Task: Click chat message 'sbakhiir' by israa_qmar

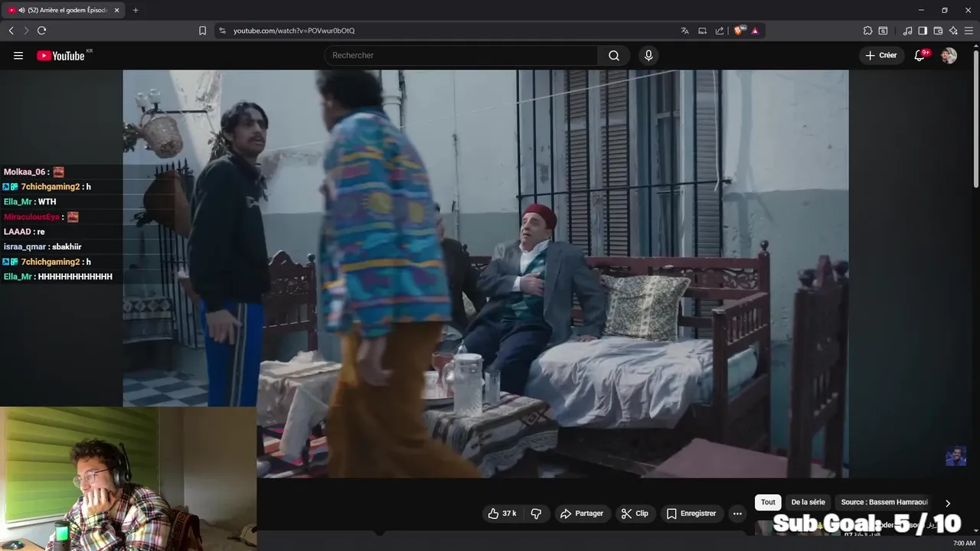Action: point(67,246)
